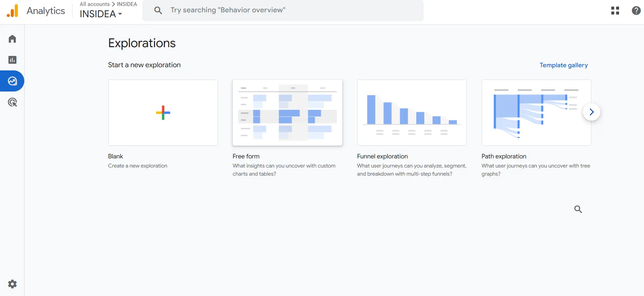Show next exploration templates with arrow
Image resolution: width=644 pixels, height=296 pixels.
592,112
